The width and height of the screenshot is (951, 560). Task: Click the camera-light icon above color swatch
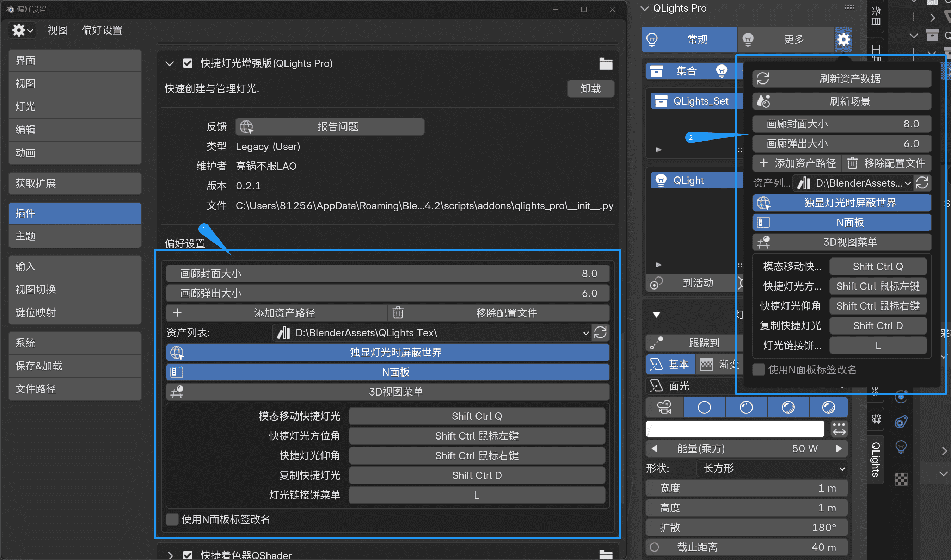pyautogui.click(x=664, y=407)
